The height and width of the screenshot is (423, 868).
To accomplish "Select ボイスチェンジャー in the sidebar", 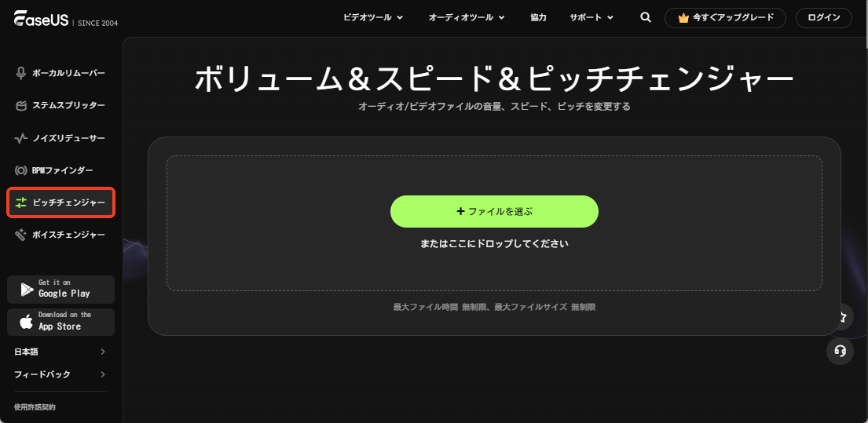I will pyautogui.click(x=61, y=235).
